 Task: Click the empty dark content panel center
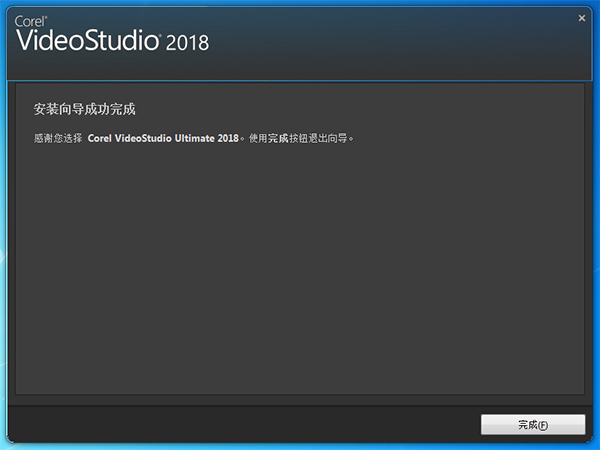299,270
